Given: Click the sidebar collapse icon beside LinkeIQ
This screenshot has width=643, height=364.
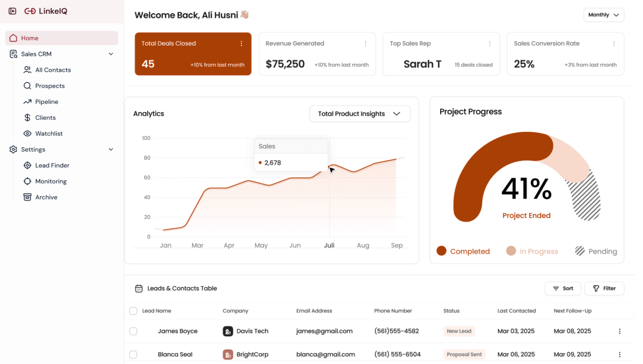Looking at the screenshot, I should point(12,11).
